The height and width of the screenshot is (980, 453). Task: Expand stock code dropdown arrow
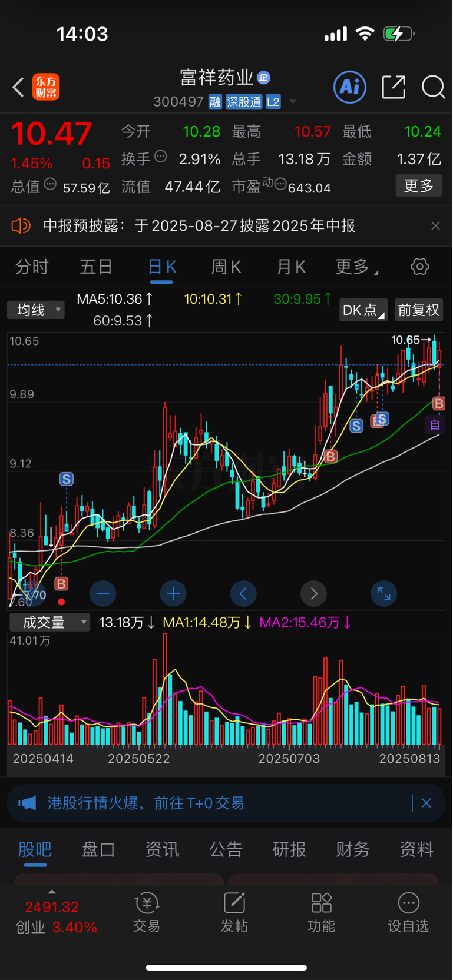292,102
